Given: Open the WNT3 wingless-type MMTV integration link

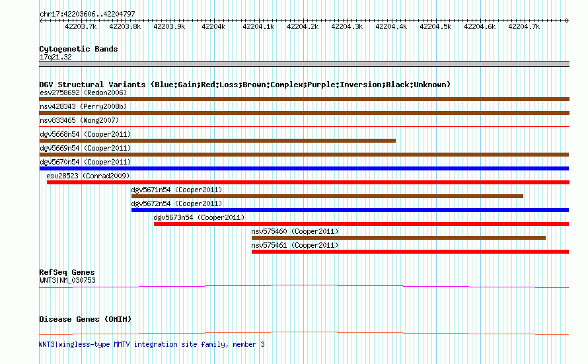Looking at the screenshot, I should [152, 344].
